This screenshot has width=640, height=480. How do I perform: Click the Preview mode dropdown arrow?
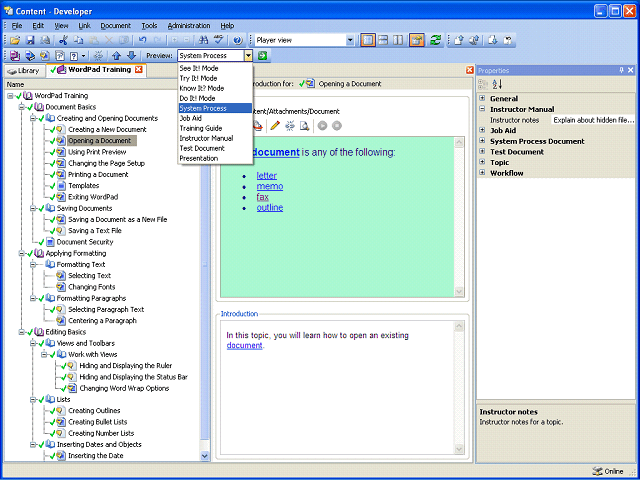[248, 56]
